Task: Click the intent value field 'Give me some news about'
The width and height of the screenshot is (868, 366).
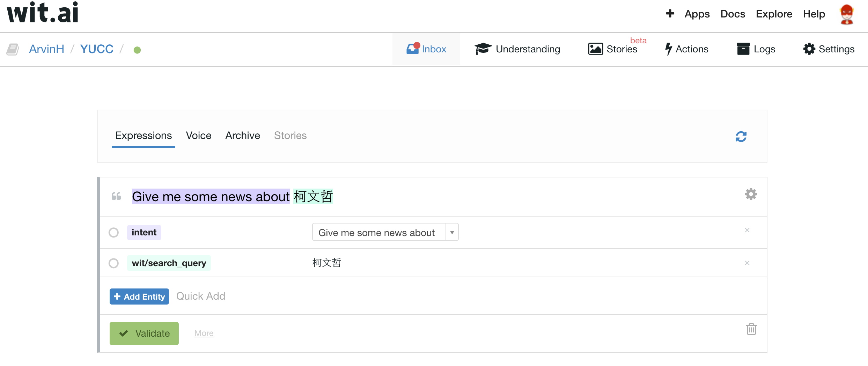Action: pyautogui.click(x=378, y=232)
